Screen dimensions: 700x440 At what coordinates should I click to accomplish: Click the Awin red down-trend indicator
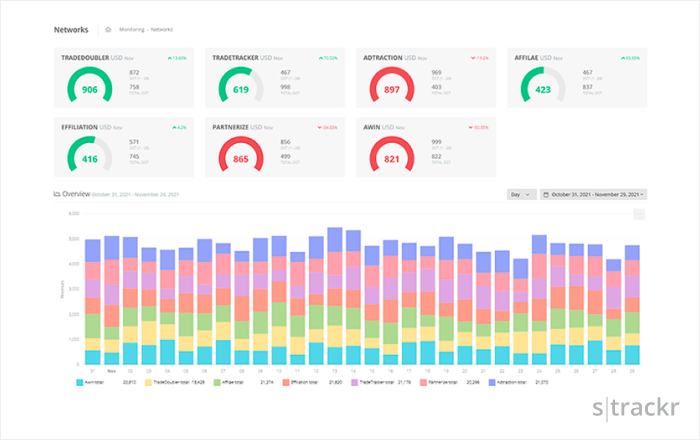pyautogui.click(x=478, y=128)
